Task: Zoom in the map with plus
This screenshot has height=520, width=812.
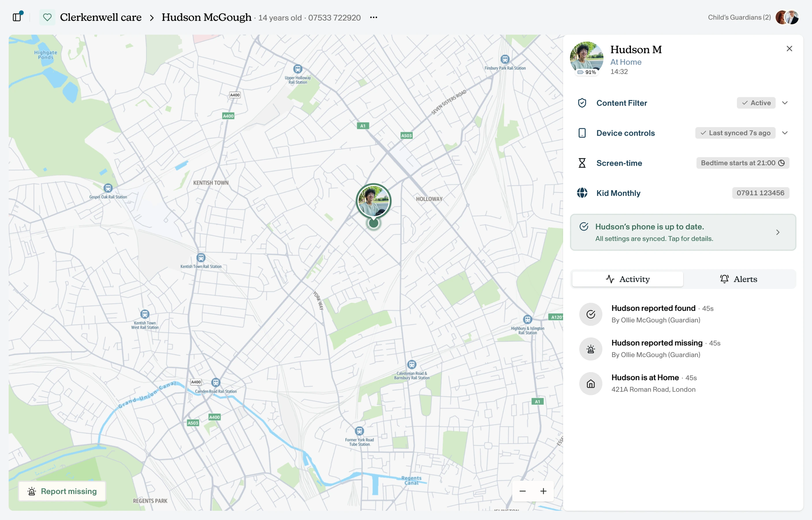Action: click(x=543, y=491)
